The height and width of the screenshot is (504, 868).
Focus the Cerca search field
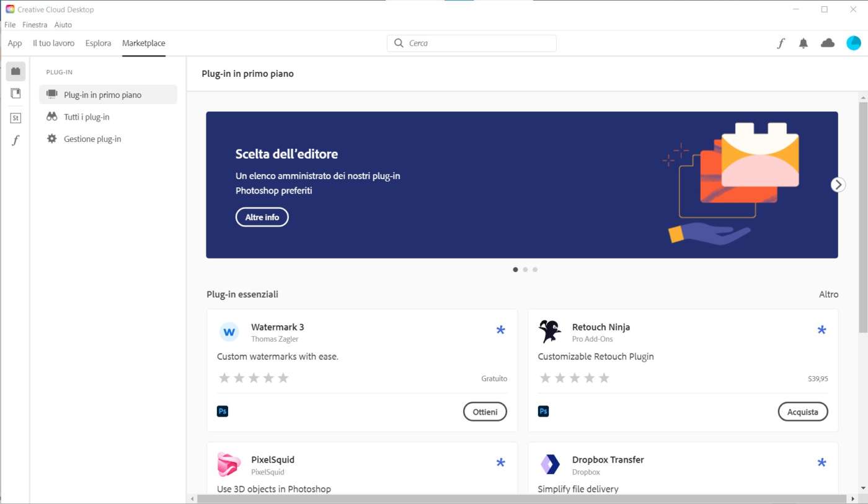click(472, 43)
